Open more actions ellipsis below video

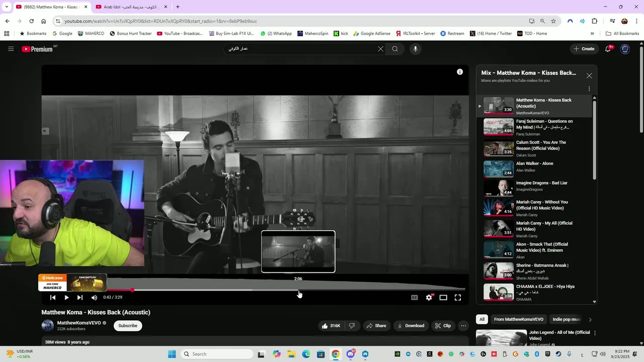(463, 326)
